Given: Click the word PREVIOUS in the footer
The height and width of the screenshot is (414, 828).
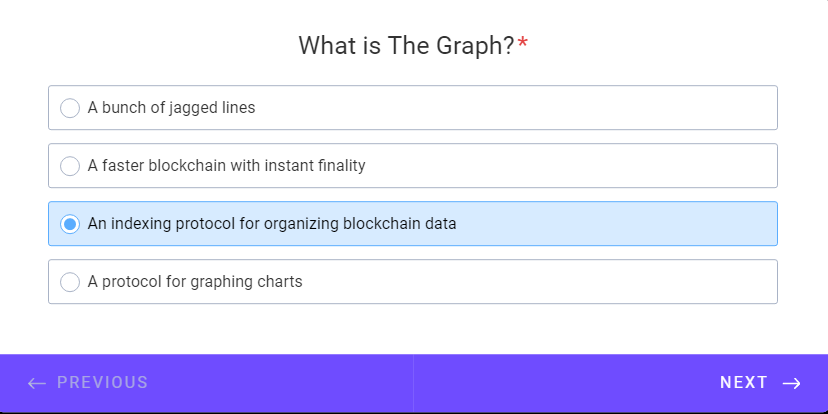Looking at the screenshot, I should (x=102, y=383).
